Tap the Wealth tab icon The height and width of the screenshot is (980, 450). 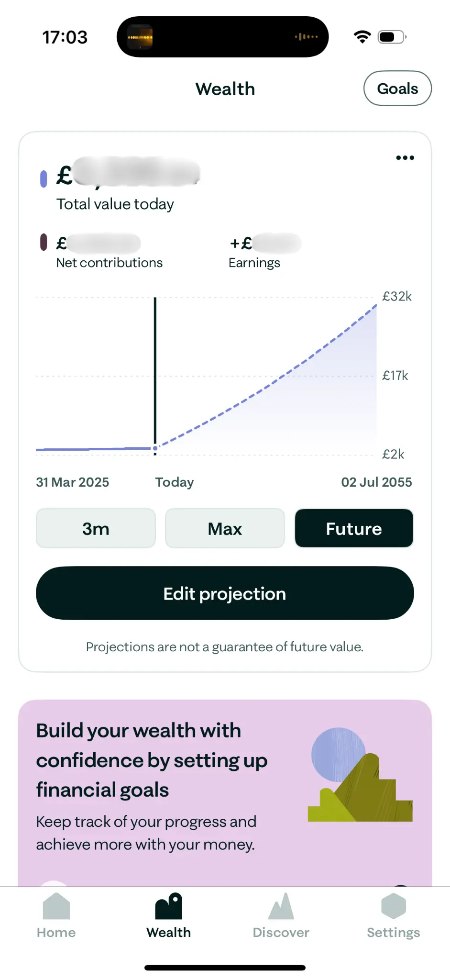click(169, 906)
